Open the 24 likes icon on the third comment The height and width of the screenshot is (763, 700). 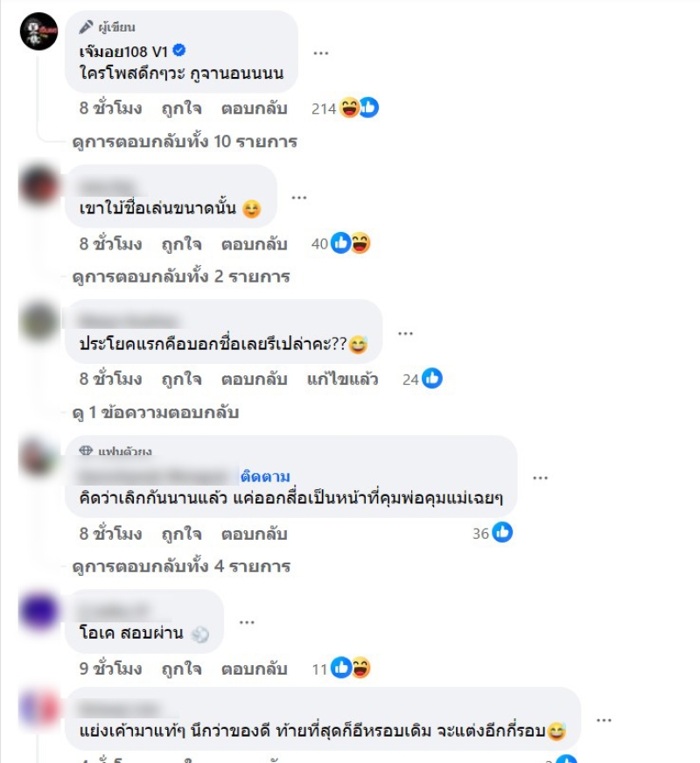[432, 379]
